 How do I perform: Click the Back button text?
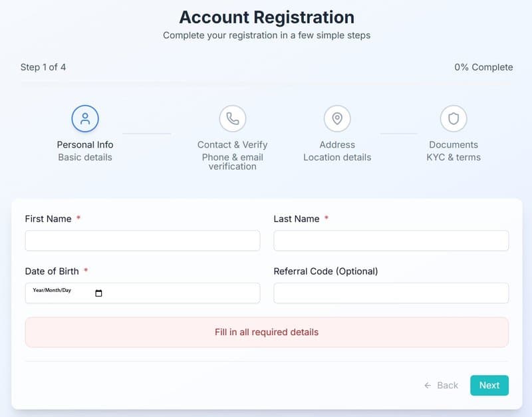(x=448, y=386)
